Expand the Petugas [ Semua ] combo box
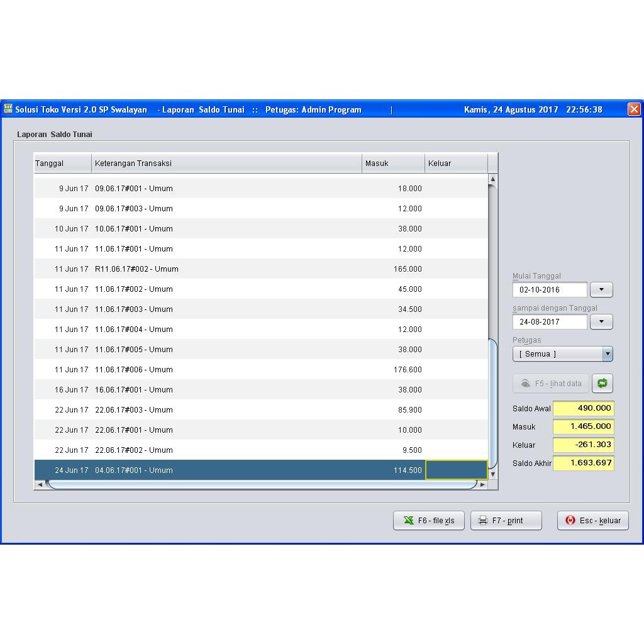The image size is (644, 644). point(563,354)
